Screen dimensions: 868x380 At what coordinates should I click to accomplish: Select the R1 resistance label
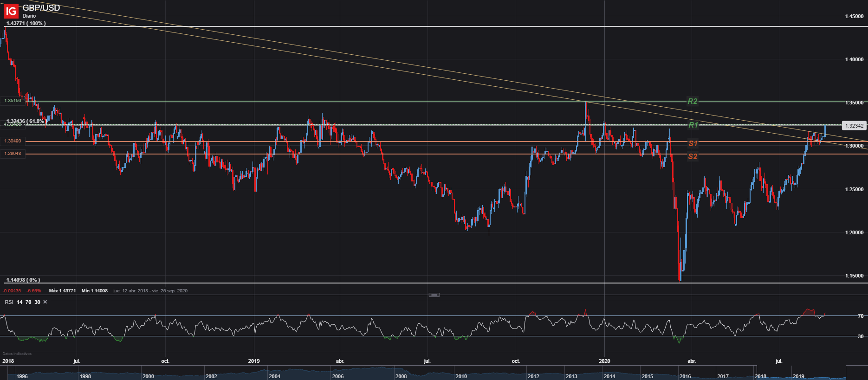point(693,125)
